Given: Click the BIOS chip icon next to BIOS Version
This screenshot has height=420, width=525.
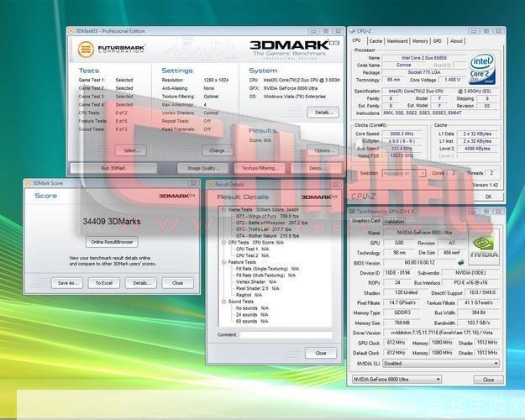Looking at the screenshot, I should [x=461, y=262].
